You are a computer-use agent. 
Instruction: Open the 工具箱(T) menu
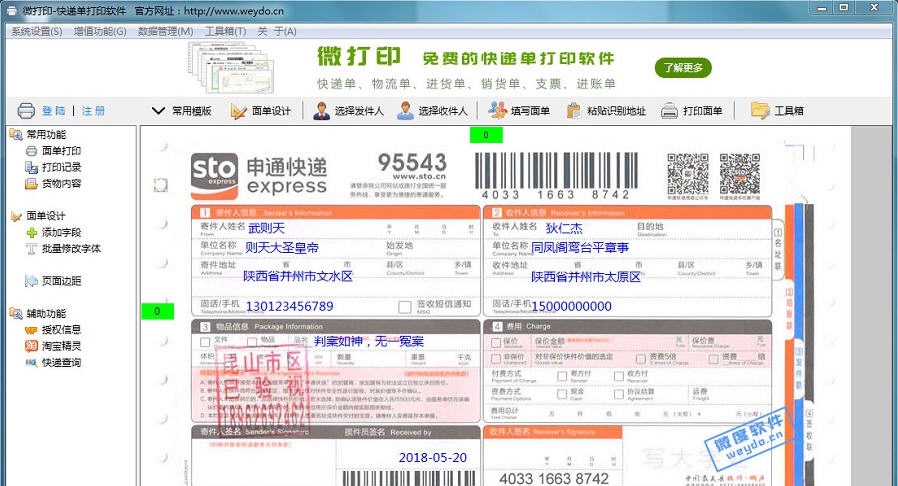226,31
